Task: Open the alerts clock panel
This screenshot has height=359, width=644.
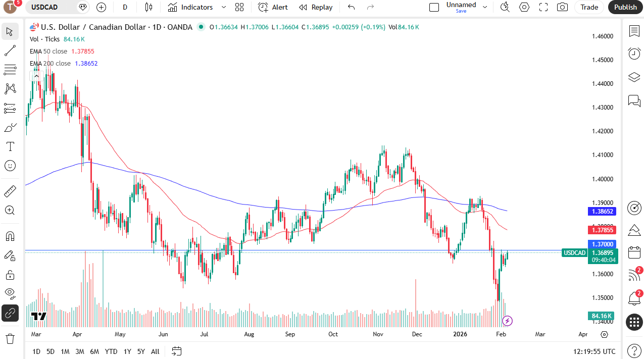Action: (634, 53)
